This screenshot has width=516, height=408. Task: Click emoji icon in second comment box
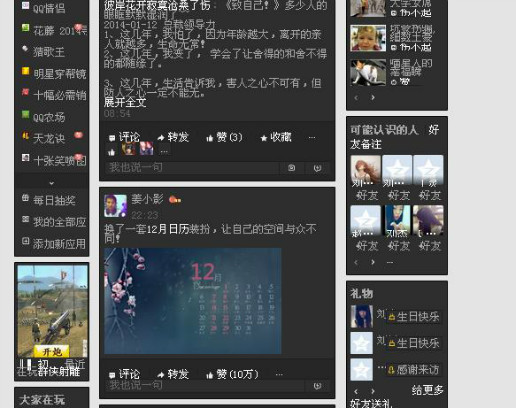coord(317,386)
